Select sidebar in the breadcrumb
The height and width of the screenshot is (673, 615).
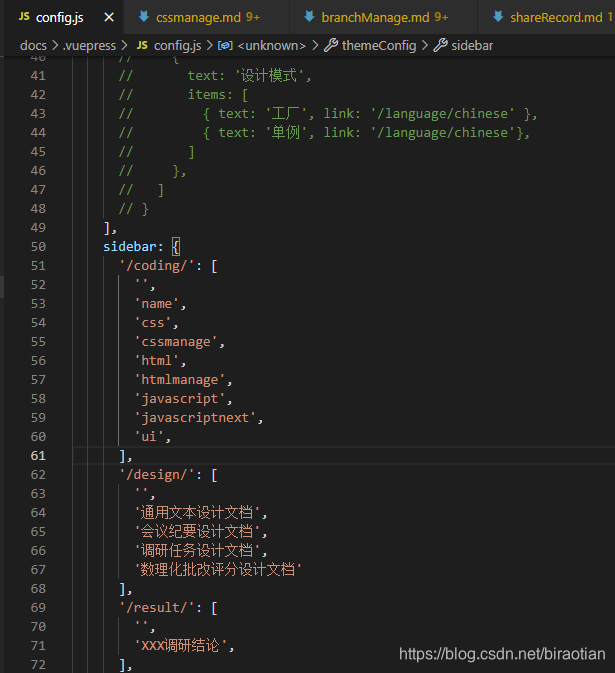(x=472, y=45)
